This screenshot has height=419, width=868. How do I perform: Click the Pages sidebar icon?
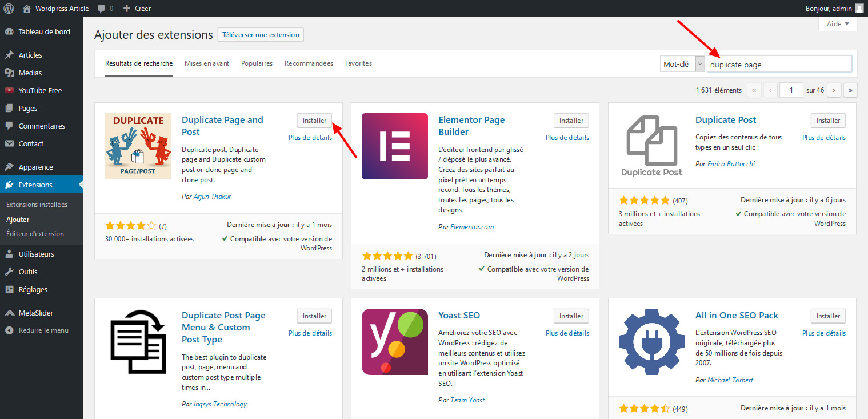tap(9, 108)
